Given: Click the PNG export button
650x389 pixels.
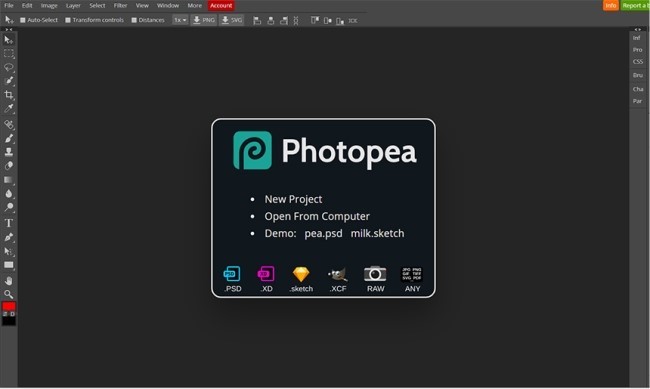Looking at the screenshot, I should click(204, 20).
